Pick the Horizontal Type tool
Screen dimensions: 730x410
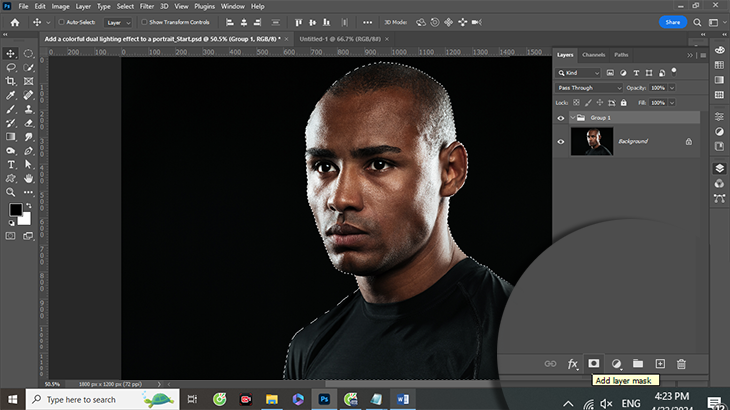coord(11,164)
